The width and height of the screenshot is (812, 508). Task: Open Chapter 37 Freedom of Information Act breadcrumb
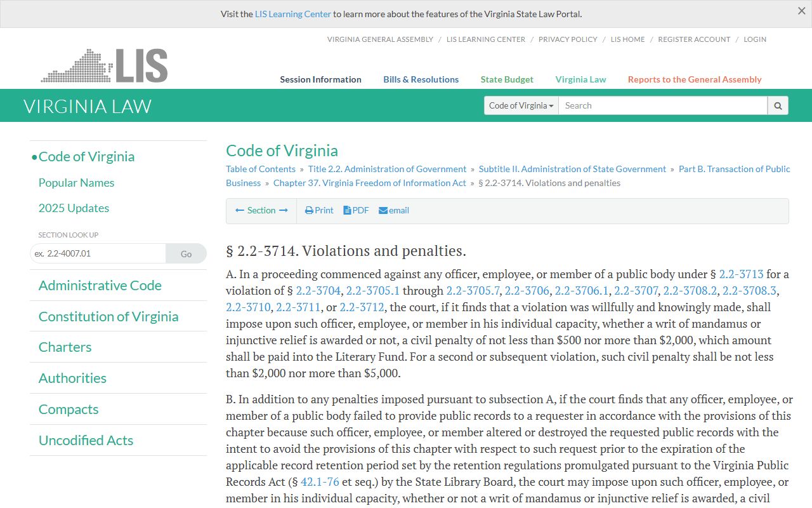370,183
